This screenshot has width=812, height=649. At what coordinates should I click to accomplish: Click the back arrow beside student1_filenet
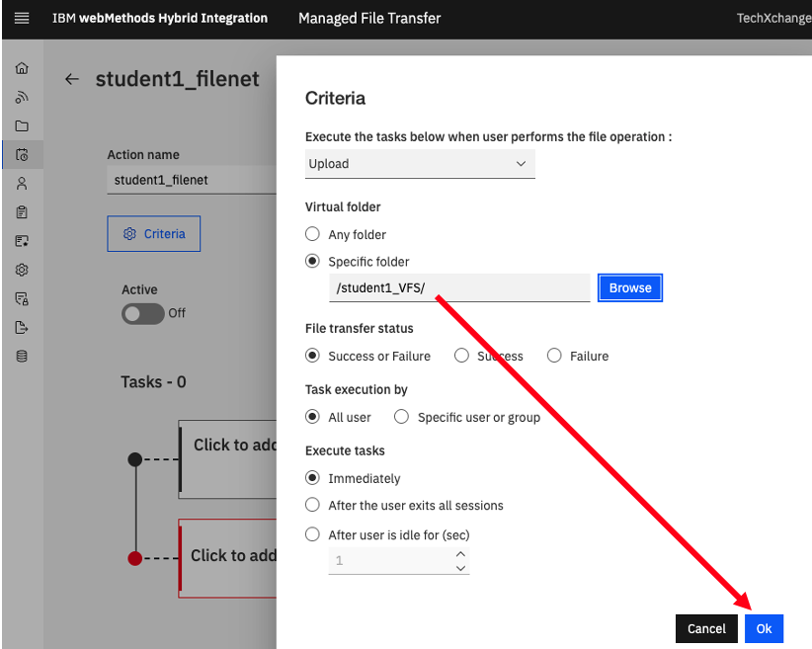[72, 79]
